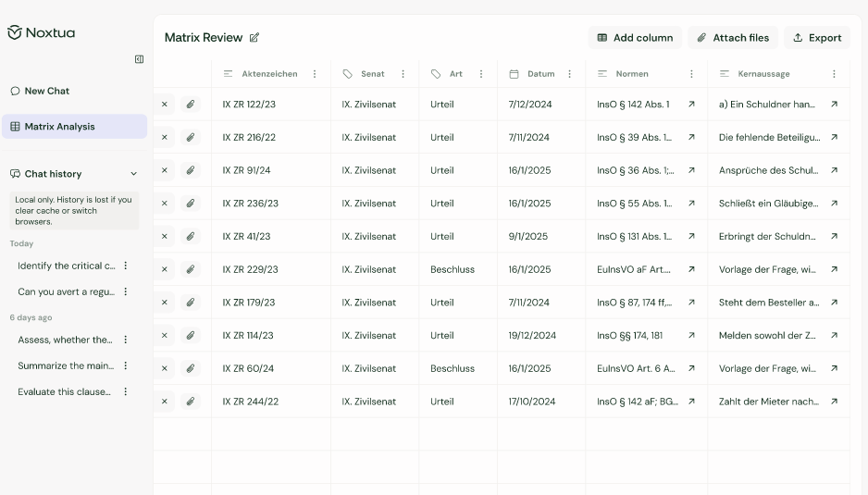Screen dimensions: 868x495
Task: Expand Kernaussage cell for IX ZR 244/22
Action: pyautogui.click(x=834, y=402)
